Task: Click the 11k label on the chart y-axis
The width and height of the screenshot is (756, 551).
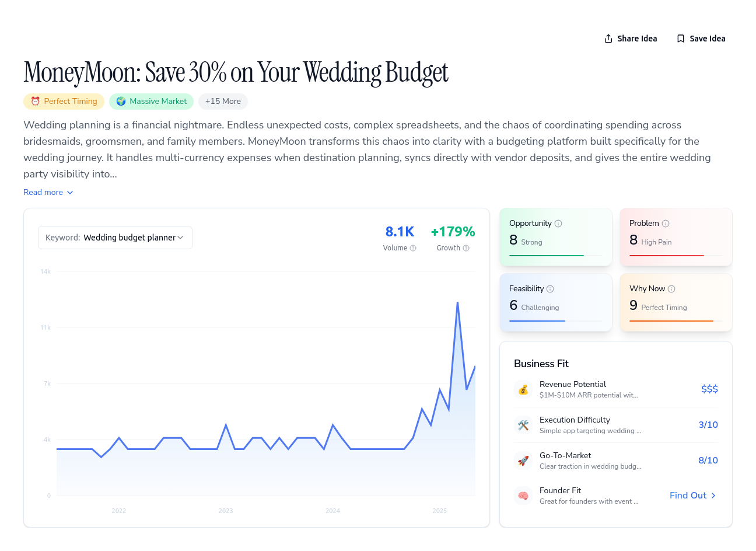Action: click(x=45, y=327)
